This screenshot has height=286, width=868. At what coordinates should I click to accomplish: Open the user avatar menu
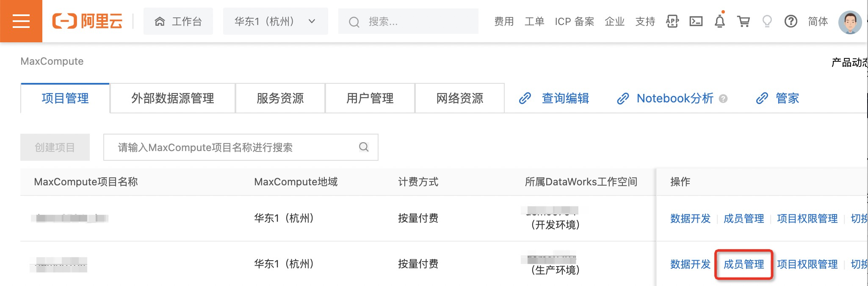(x=850, y=22)
